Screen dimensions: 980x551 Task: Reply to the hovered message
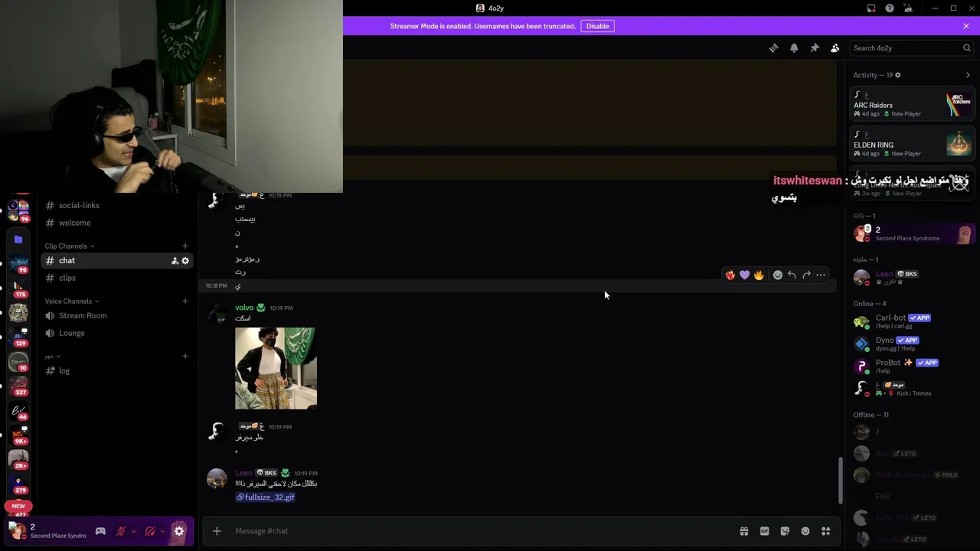pyautogui.click(x=792, y=275)
